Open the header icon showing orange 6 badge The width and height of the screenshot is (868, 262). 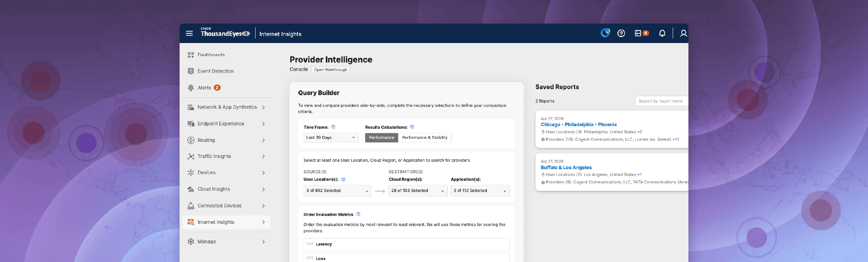point(642,33)
